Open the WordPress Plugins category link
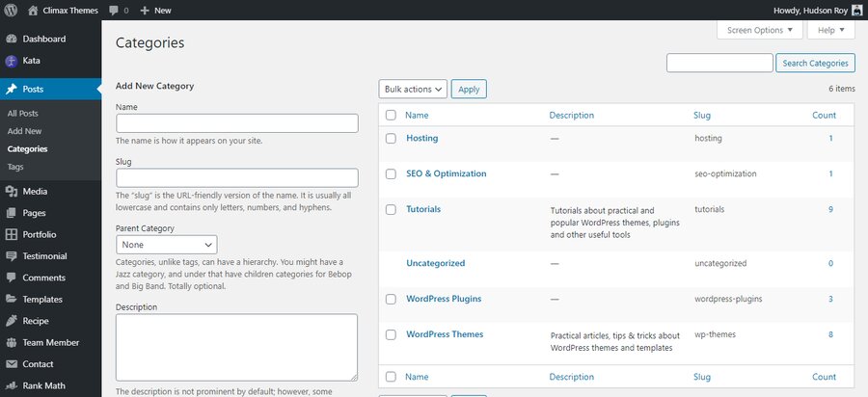868x397 pixels. click(x=444, y=299)
